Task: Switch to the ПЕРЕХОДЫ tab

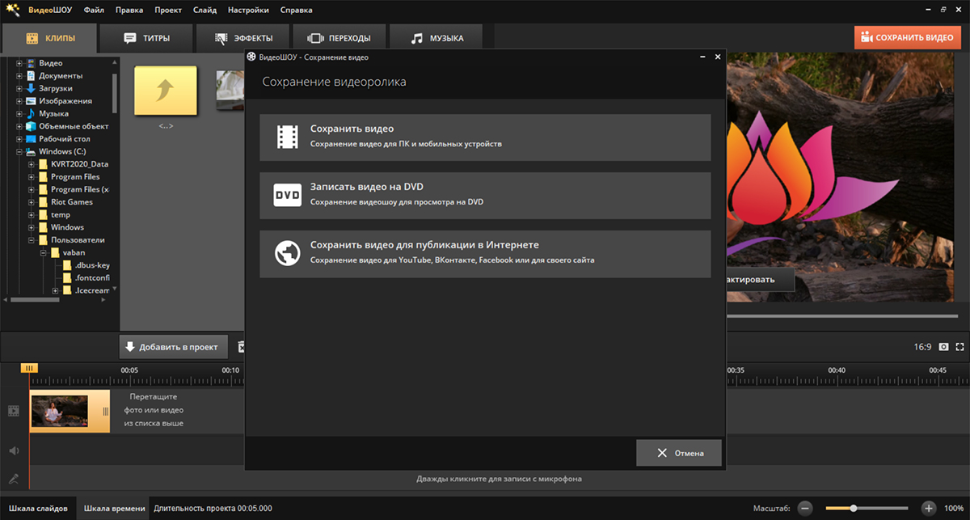Action: click(340, 38)
